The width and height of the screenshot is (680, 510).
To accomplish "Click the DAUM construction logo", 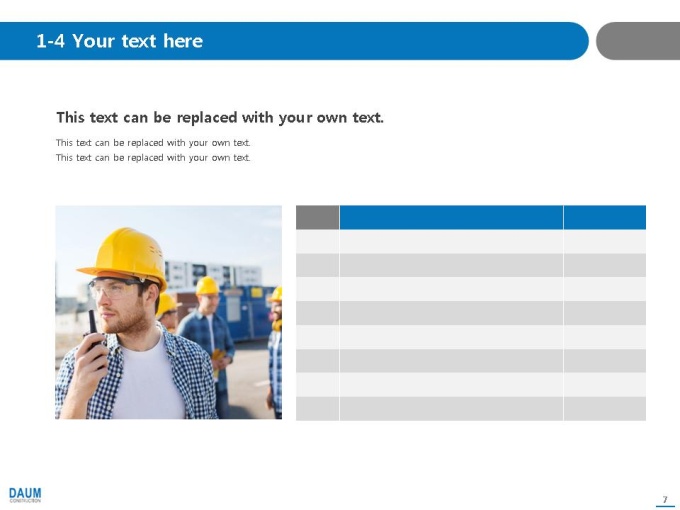I will click(x=25, y=495).
